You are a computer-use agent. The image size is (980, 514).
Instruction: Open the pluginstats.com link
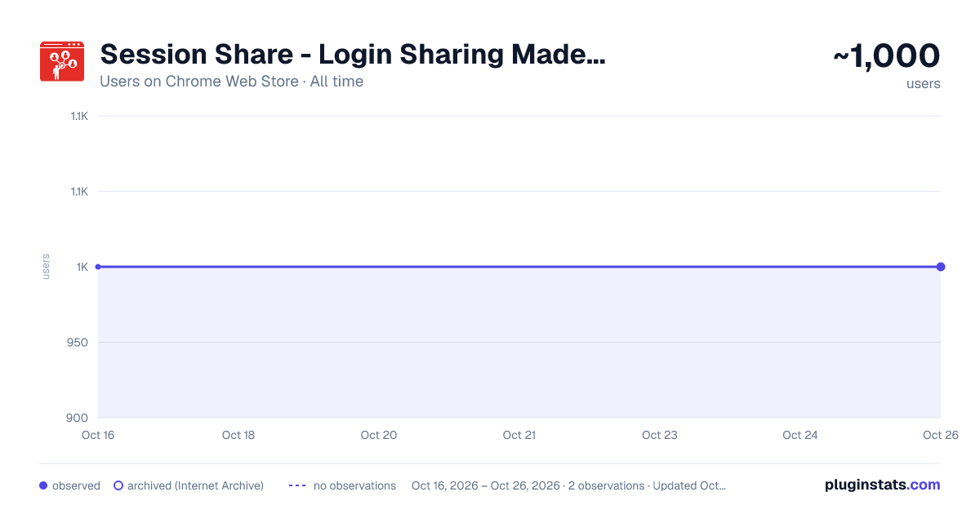click(883, 485)
